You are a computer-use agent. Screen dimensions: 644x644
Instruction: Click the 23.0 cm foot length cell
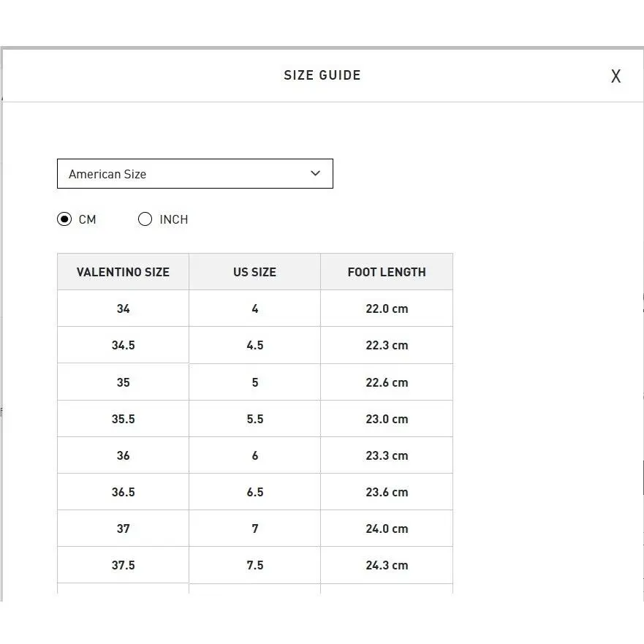pos(387,419)
